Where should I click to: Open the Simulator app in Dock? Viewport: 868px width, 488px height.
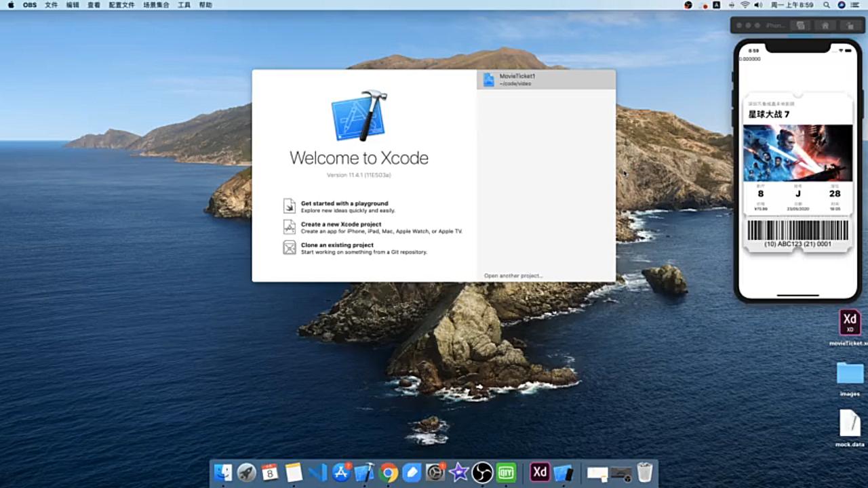click(x=564, y=472)
